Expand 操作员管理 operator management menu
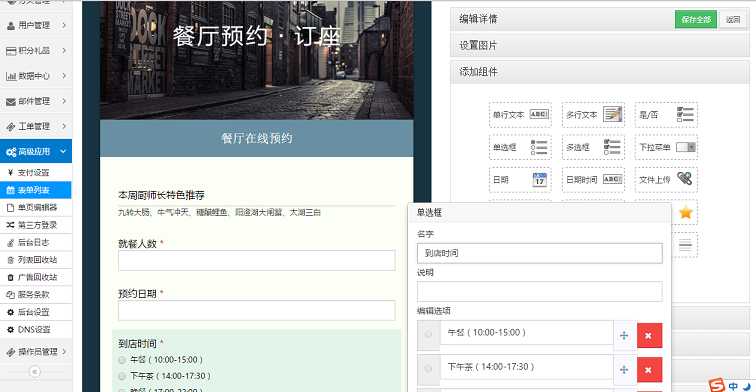This screenshot has width=756, height=392. point(36,351)
